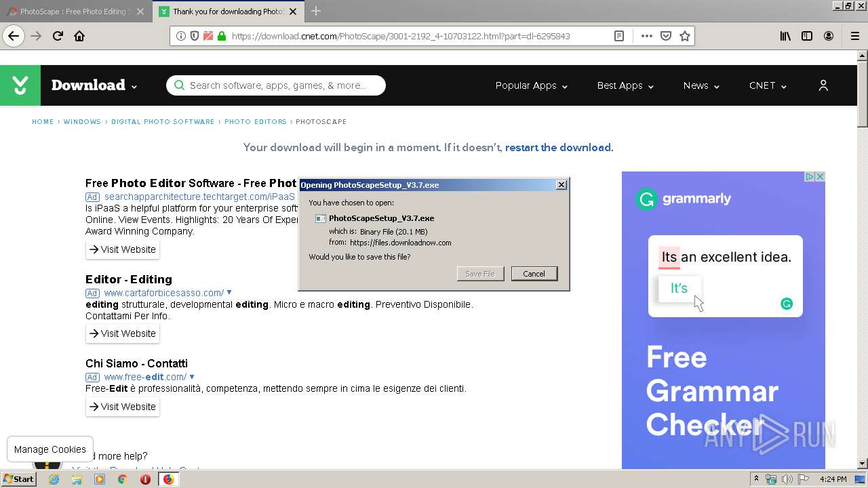Viewport: 868px width, 488px height.
Task: Reload the current page
Action: (58, 36)
